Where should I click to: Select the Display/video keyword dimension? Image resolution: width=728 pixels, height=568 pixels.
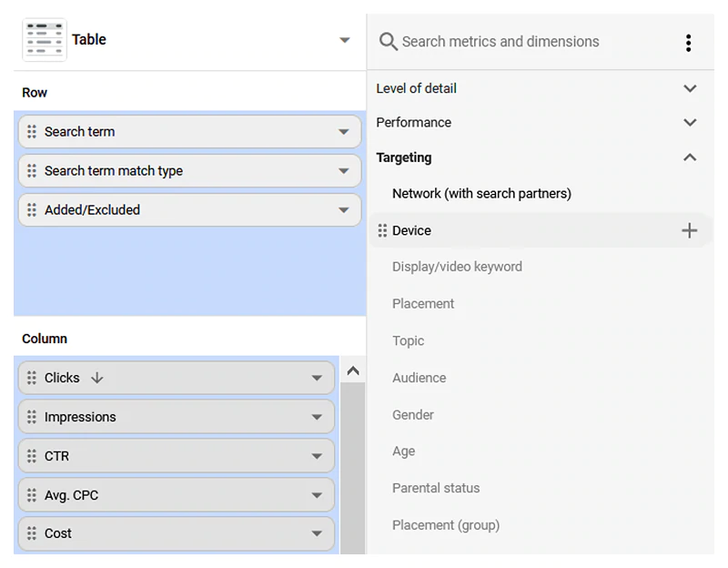pyautogui.click(x=457, y=267)
